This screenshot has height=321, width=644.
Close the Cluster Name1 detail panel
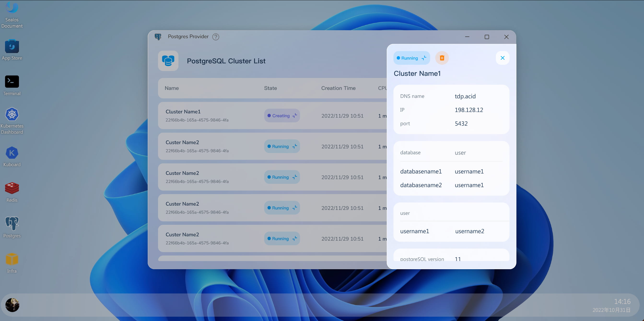502,58
